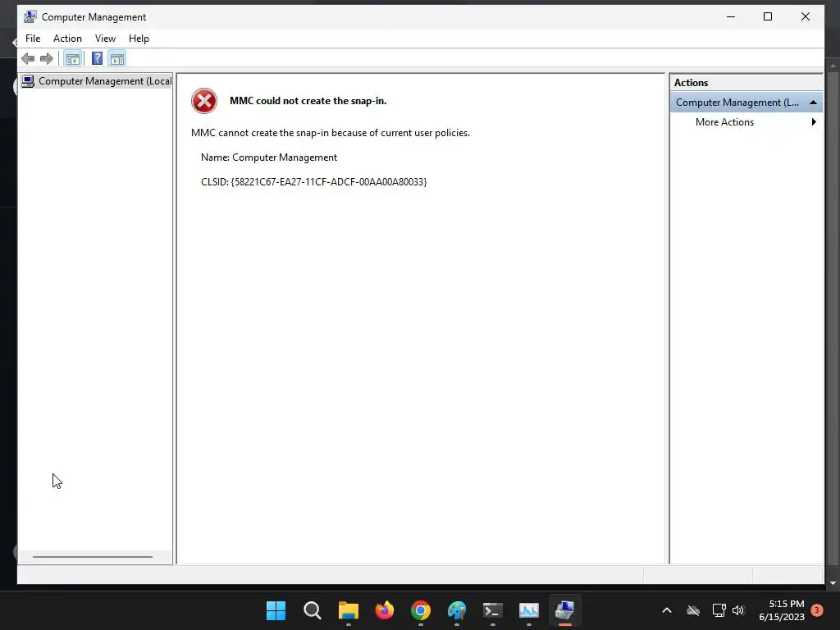Toggle Show/Hide Console Tree toolbar icon
The width and height of the screenshot is (840, 630).
coord(72,58)
